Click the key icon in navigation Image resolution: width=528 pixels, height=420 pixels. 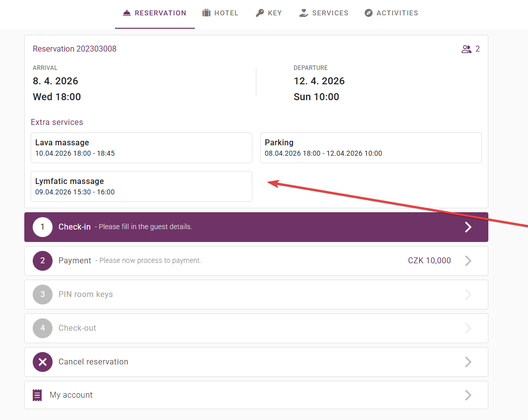[x=260, y=13]
